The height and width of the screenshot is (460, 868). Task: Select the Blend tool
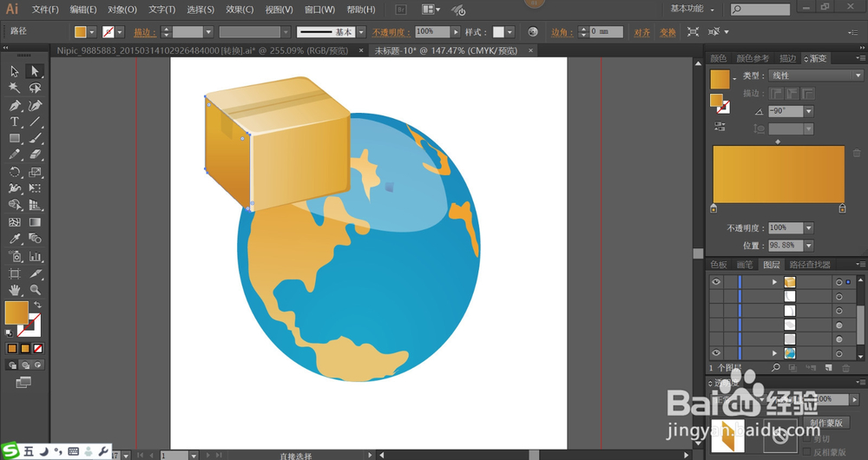click(35, 240)
